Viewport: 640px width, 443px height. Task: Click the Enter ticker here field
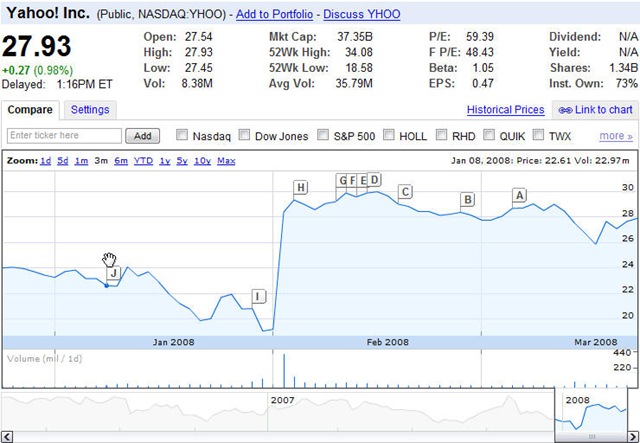tap(64, 136)
